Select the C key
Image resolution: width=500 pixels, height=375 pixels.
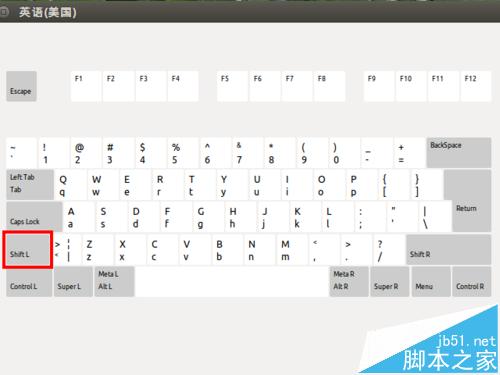pos(162,249)
